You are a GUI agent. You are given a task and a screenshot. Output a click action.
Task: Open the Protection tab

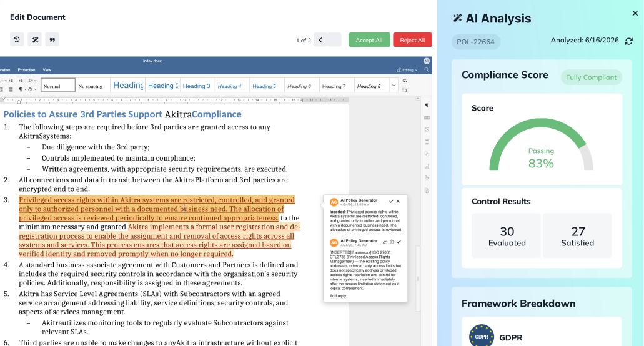pyautogui.click(x=26, y=70)
